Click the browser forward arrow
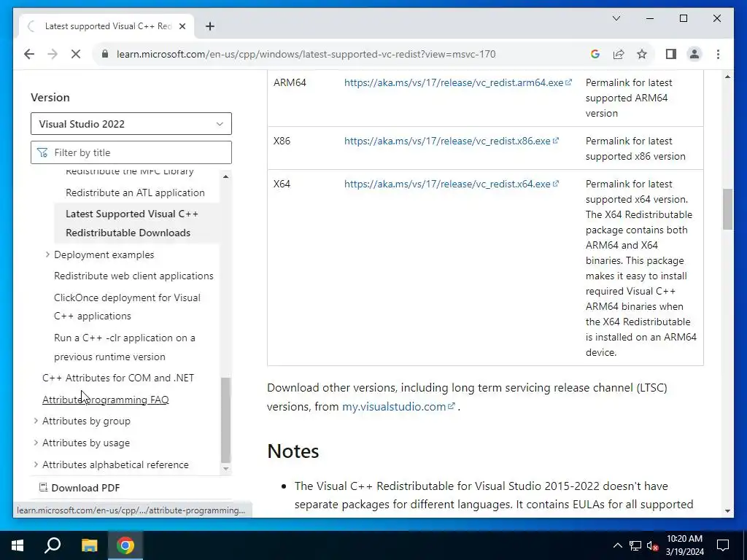The image size is (747, 560). click(53, 54)
